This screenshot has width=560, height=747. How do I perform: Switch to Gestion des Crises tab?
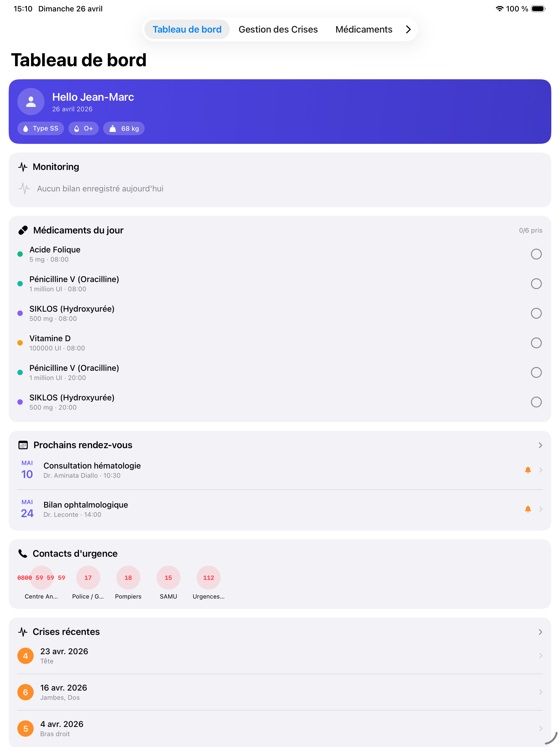point(278,29)
